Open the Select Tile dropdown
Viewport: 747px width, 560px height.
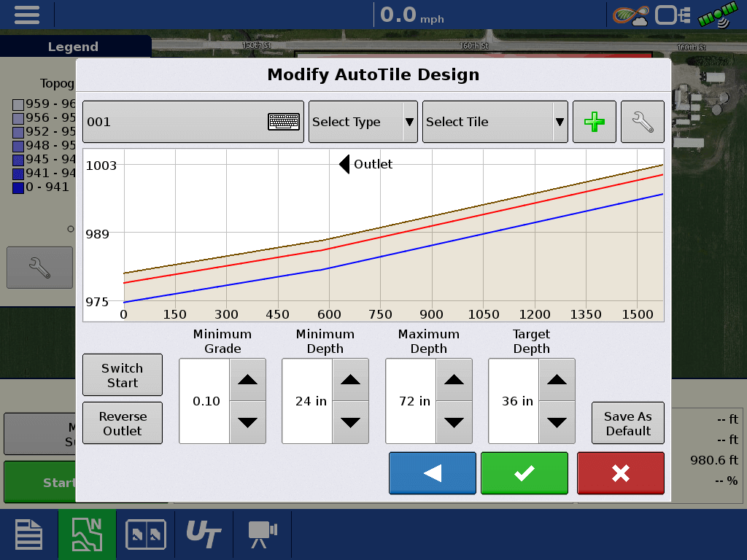click(495, 121)
